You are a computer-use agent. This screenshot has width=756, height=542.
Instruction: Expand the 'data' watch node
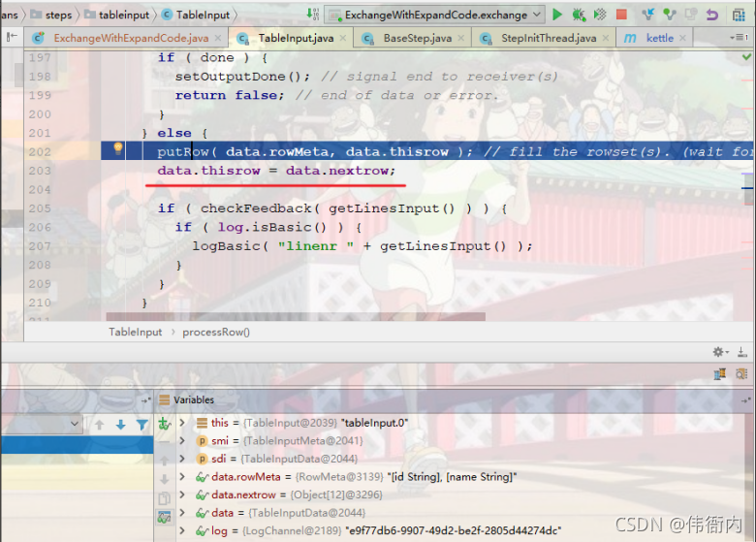pos(182,513)
